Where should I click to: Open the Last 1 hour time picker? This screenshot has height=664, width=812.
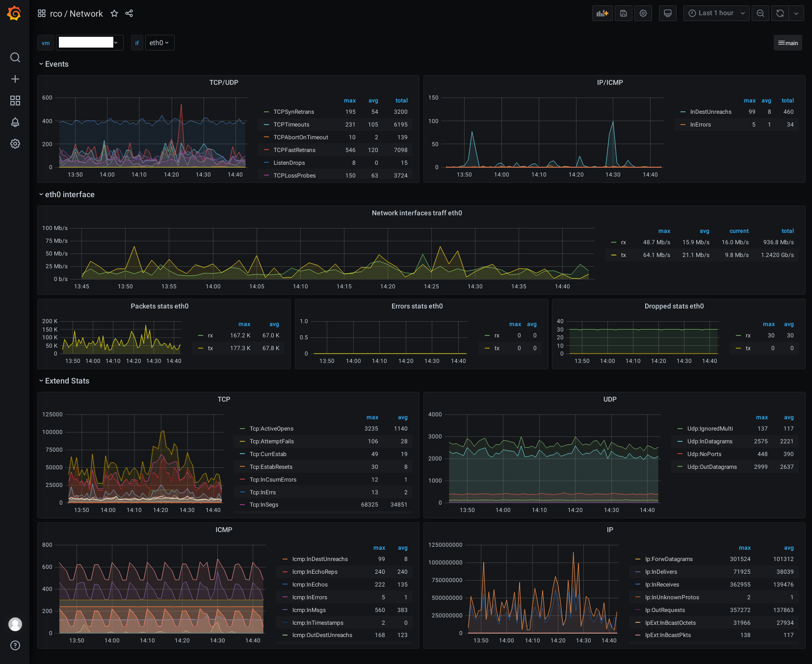[x=716, y=13]
